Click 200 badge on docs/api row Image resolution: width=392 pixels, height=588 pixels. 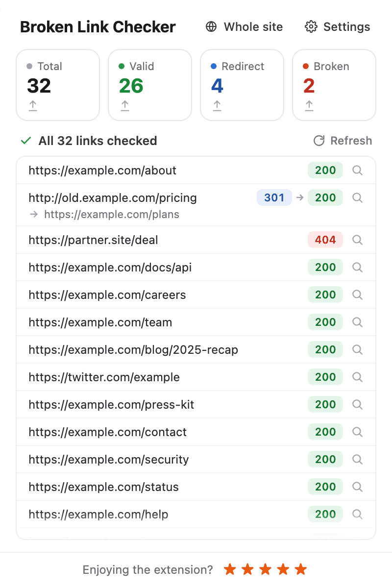[x=325, y=268]
